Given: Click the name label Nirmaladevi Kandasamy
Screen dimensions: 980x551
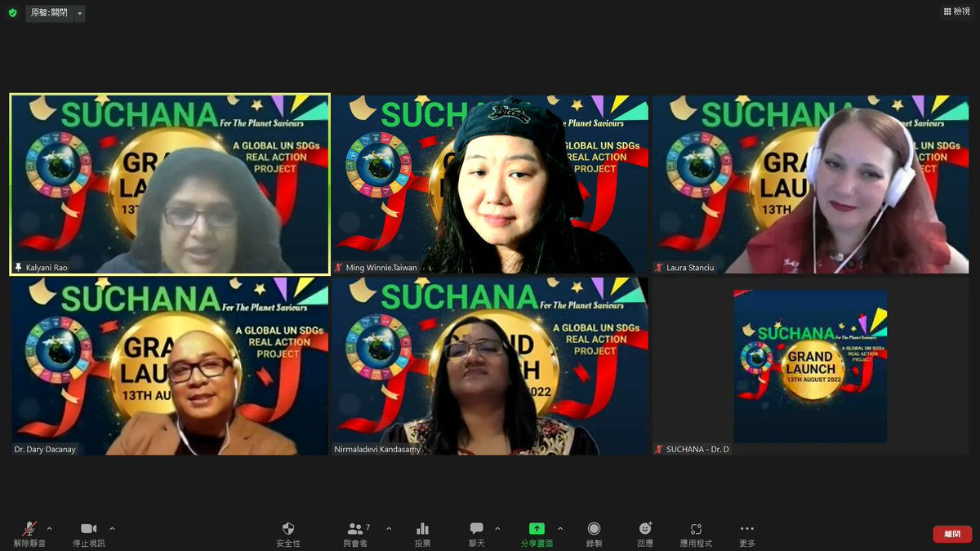Looking at the screenshot, I should click(377, 449).
